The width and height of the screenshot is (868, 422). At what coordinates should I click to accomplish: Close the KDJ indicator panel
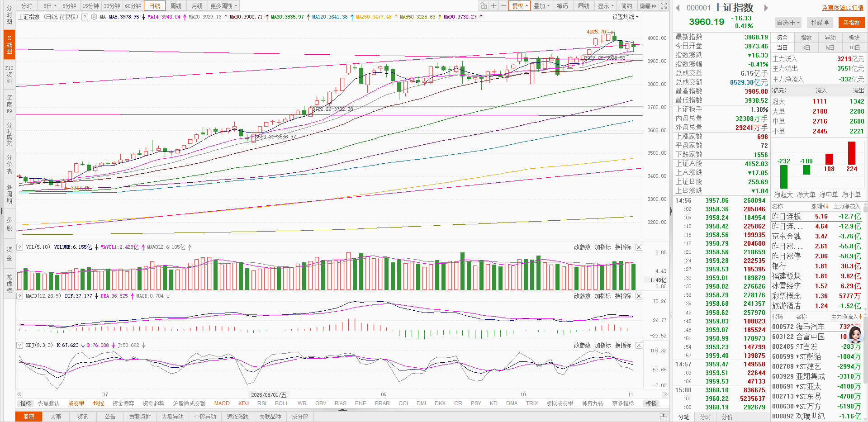[x=639, y=345]
